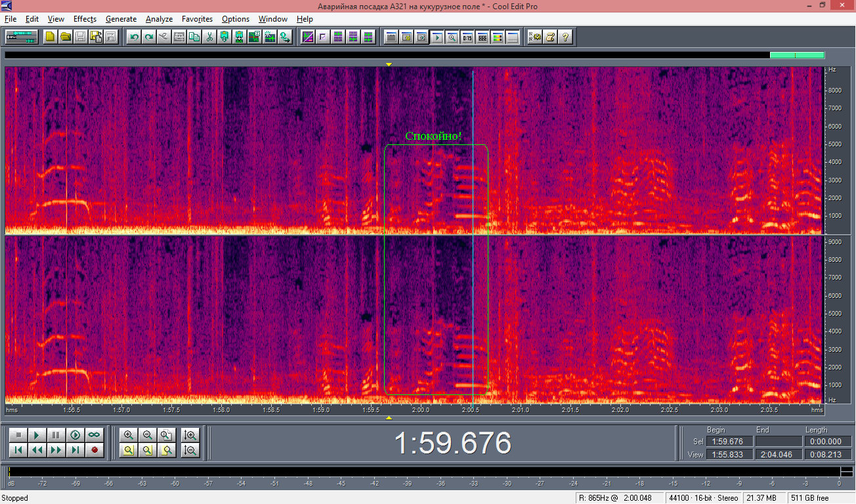Open the Effects menu
This screenshot has width=856, height=504.
pos(85,19)
